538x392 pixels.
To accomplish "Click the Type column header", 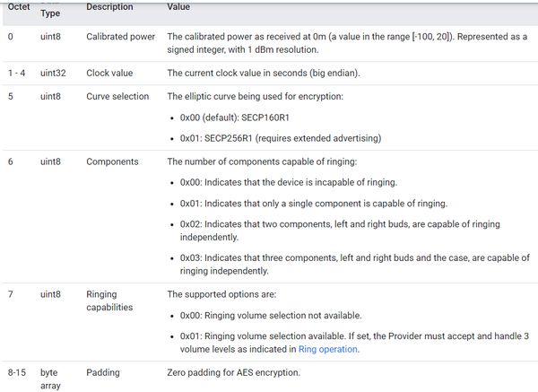I will [x=50, y=13].
